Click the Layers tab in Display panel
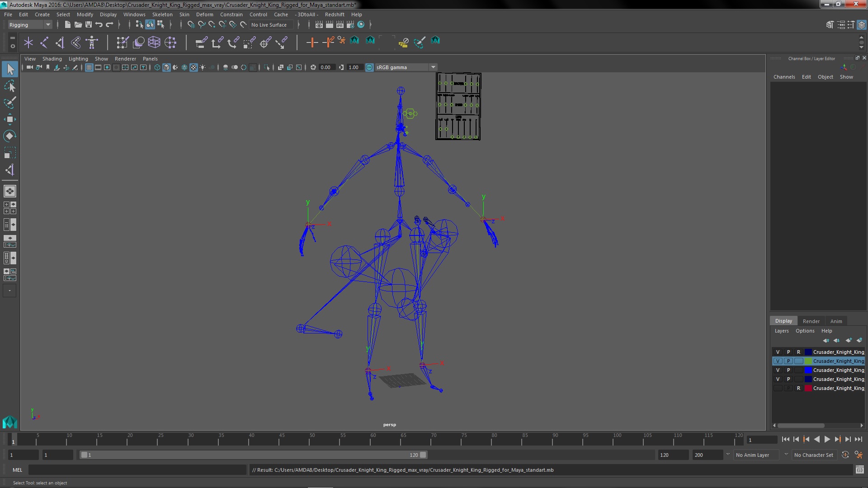The image size is (868, 488). (x=781, y=331)
